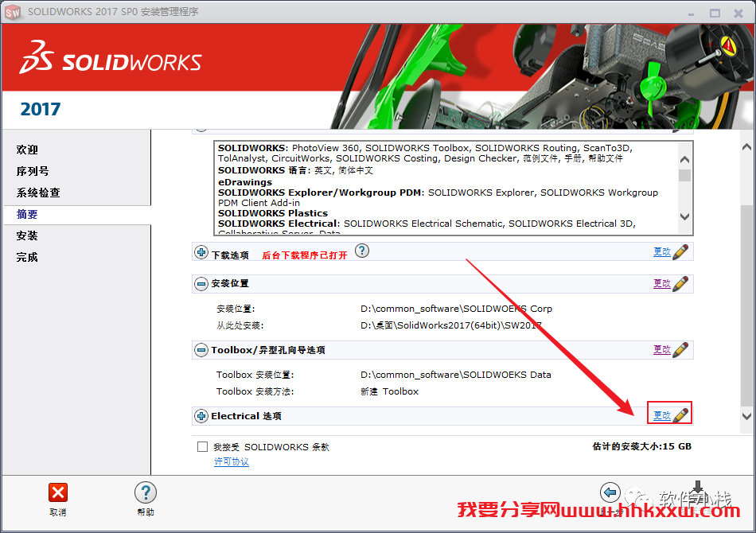
Task: Click 更改 link for install location
Action: [662, 284]
